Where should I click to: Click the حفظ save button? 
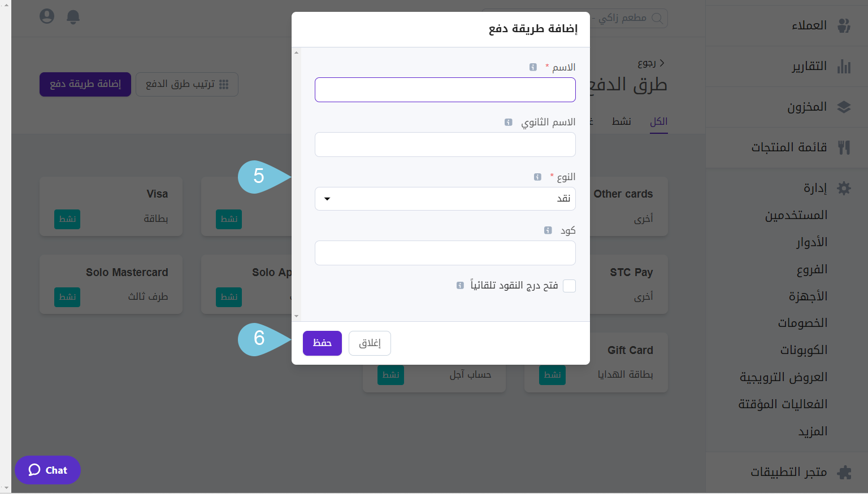[322, 343]
